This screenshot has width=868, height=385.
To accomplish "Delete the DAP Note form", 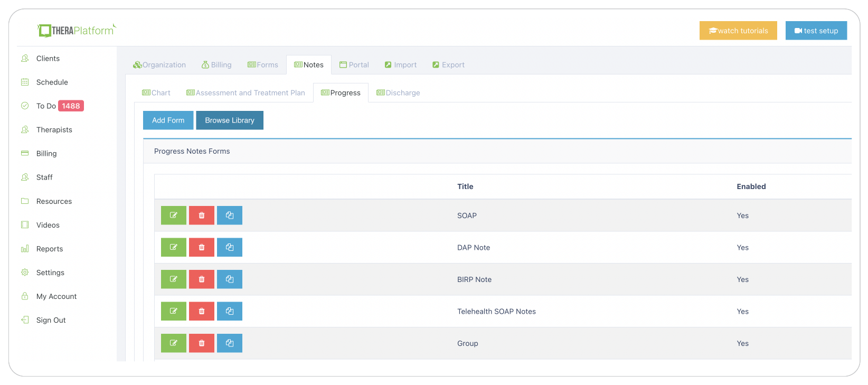I will [202, 247].
